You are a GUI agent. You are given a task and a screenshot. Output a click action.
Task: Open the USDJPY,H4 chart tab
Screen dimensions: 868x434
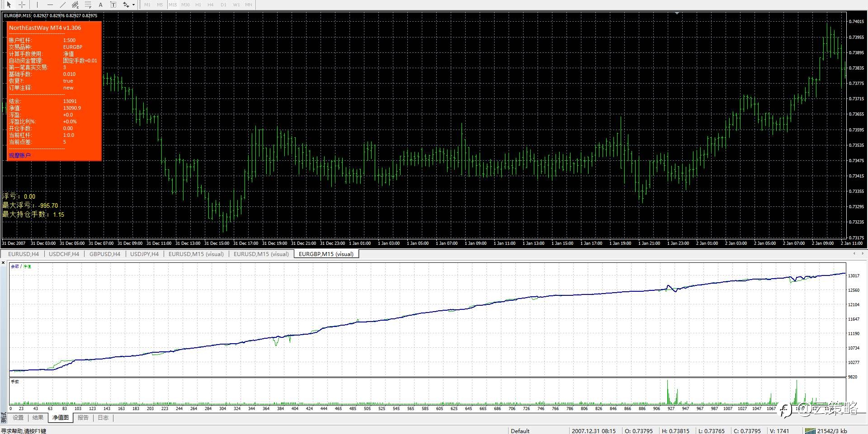pyautogui.click(x=144, y=254)
